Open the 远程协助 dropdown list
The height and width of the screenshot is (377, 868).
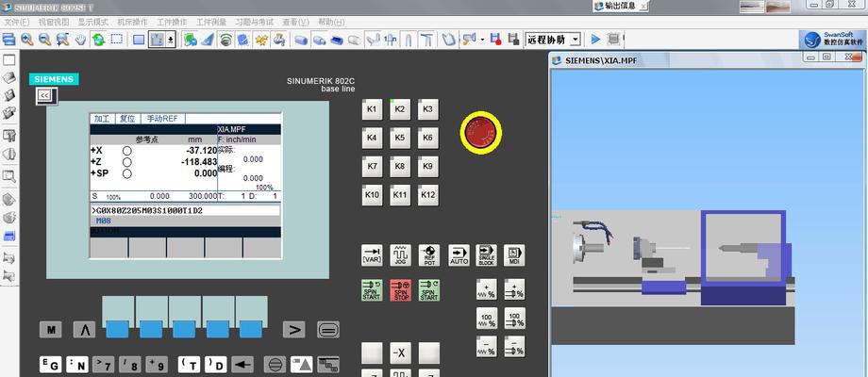(576, 40)
